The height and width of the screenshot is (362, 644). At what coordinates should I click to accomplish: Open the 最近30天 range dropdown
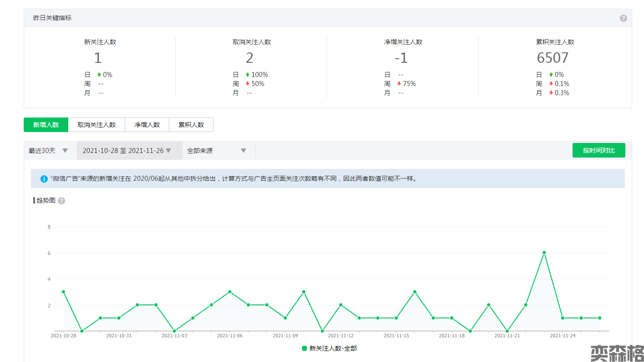tap(48, 151)
